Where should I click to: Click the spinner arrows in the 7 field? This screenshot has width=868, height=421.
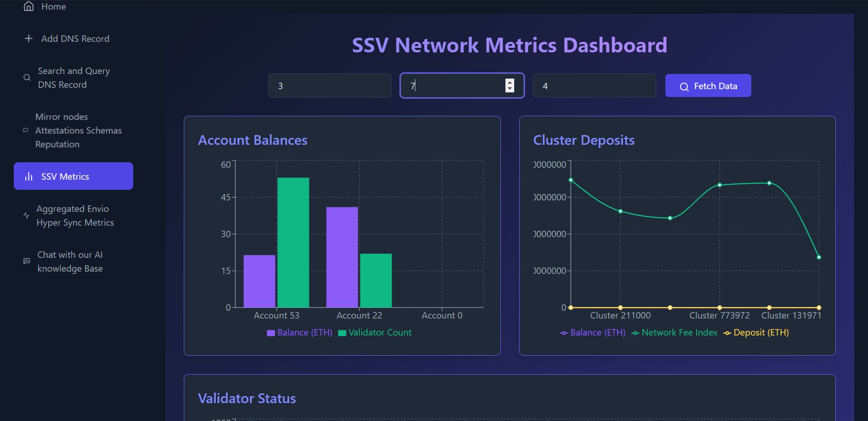[x=510, y=85]
